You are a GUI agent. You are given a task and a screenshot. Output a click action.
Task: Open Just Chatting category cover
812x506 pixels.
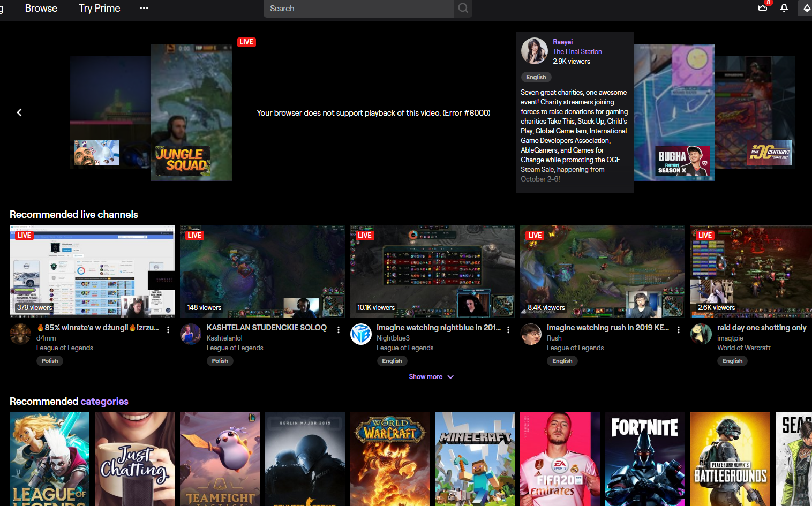coord(134,459)
